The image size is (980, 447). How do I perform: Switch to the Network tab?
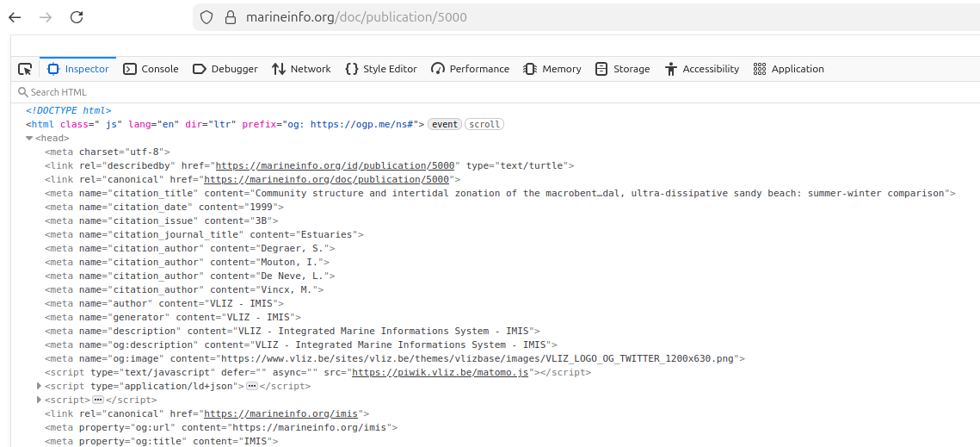pyautogui.click(x=301, y=69)
